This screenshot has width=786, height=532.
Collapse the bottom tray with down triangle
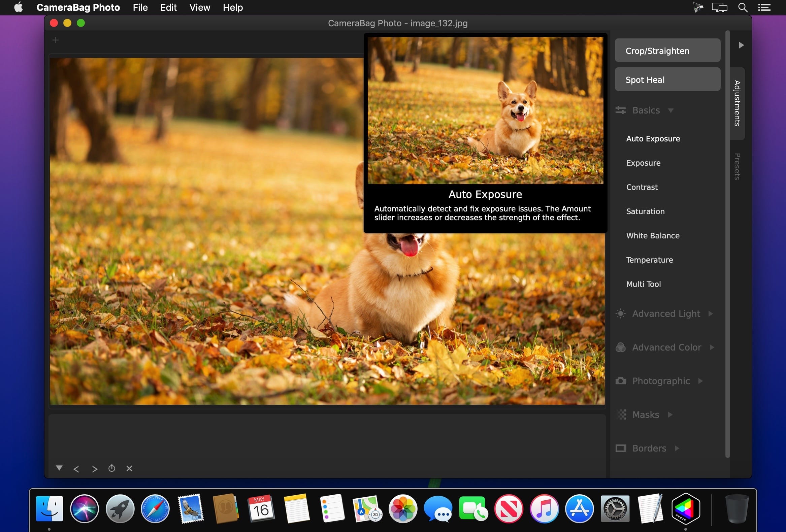59,468
